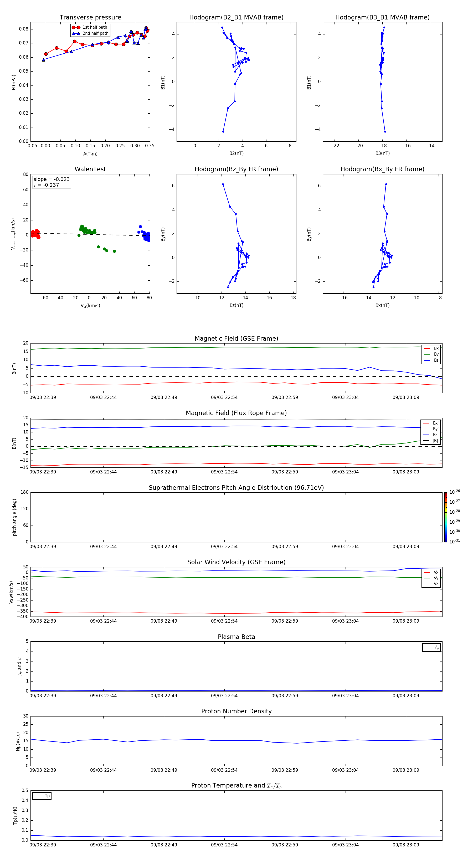This screenshot has height=868, width=473.
Task: Click 'Solar Wind Velocity (GSE Frame)' title
Action: pyautogui.click(x=236, y=562)
